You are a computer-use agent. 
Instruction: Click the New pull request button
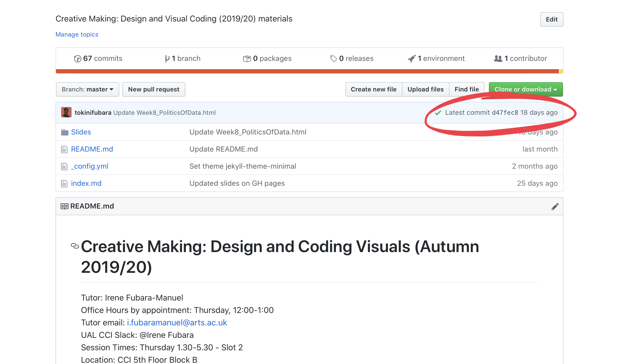click(x=154, y=89)
